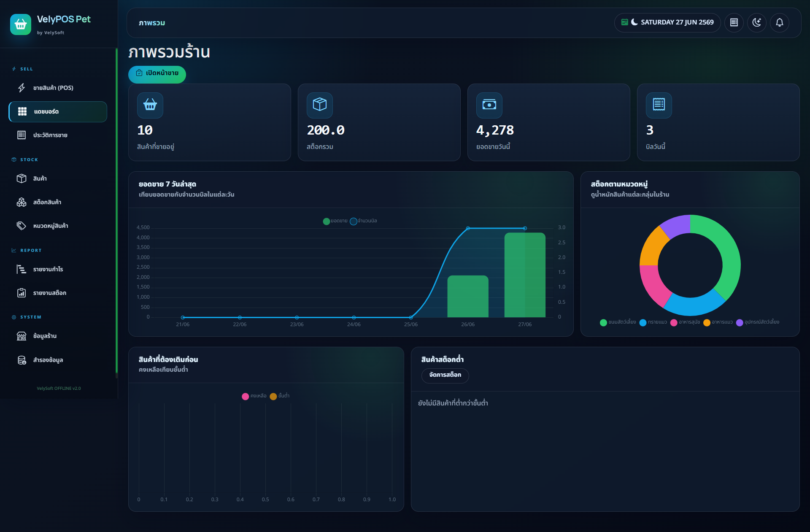
Task: Click the VelySoft OFFLINE v2.0 footer text
Action: (x=59, y=389)
